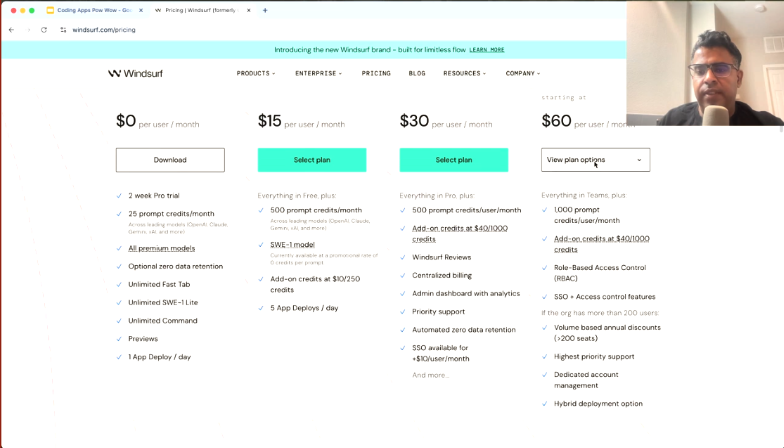Open the site info icon beside the URL

63,30
